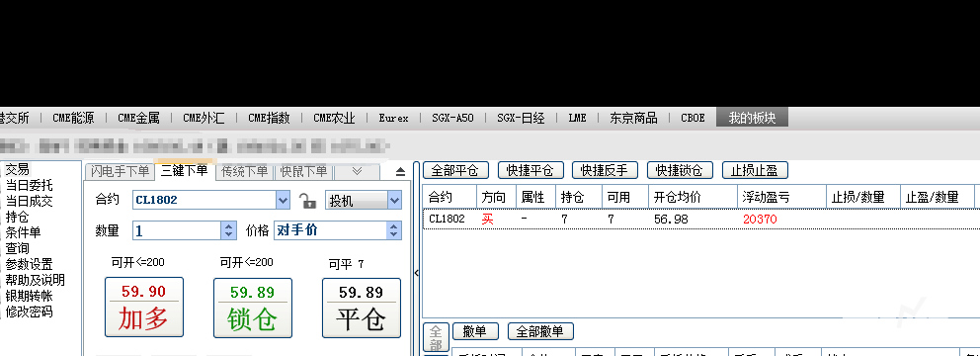Open 帮助及说明 in the left menu
This screenshot has height=356, width=980.
[x=35, y=280]
